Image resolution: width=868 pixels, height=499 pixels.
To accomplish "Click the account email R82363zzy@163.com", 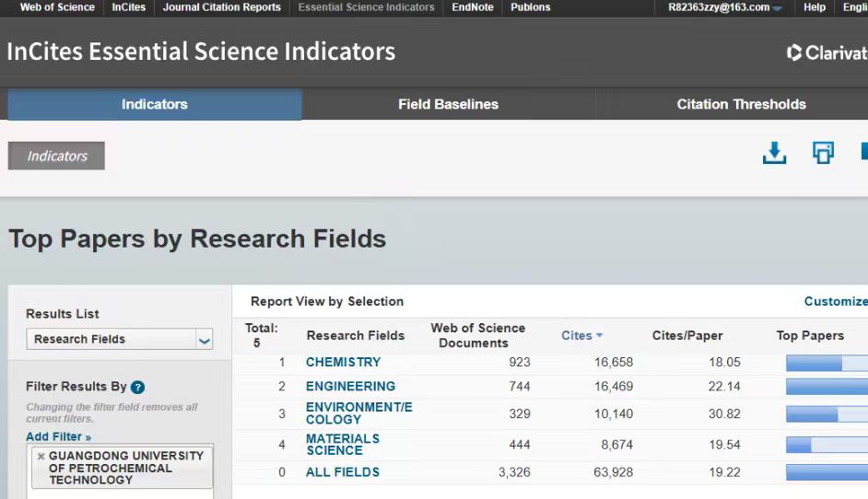I will [x=719, y=7].
